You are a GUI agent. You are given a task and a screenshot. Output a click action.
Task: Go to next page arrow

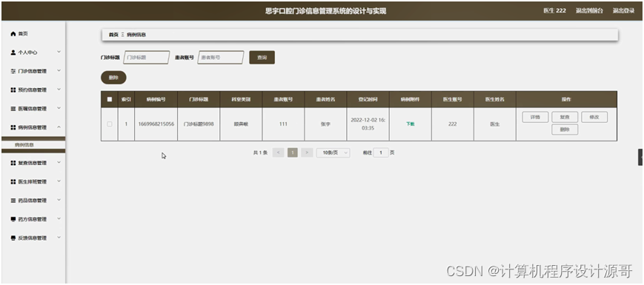[x=307, y=152]
